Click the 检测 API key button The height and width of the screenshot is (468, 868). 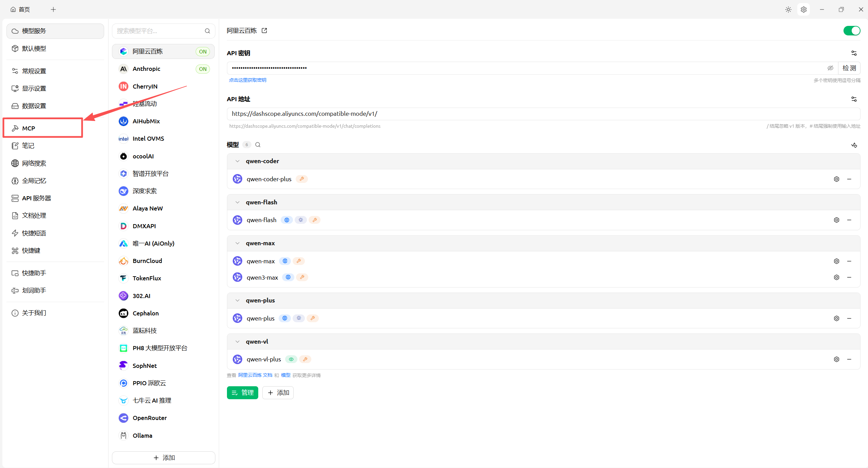849,68
